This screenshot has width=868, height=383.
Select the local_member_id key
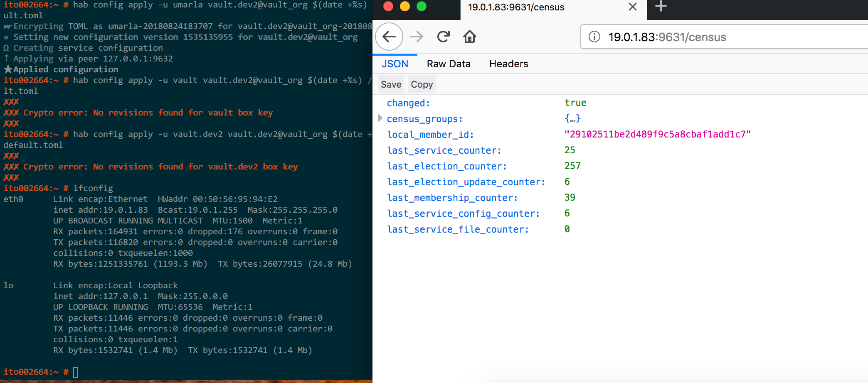pyautogui.click(x=430, y=135)
